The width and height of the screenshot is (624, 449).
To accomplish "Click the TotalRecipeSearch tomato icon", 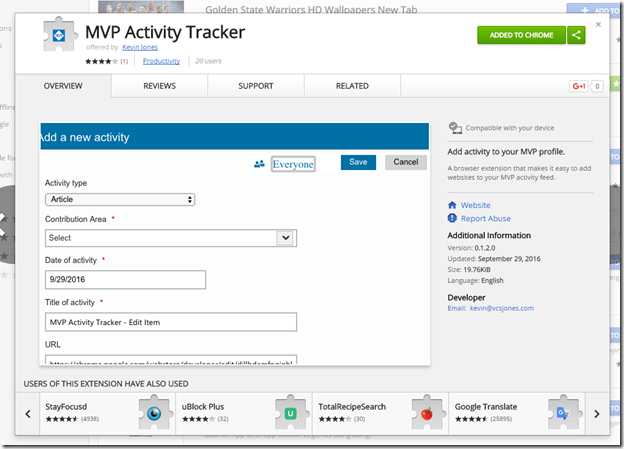I will pyautogui.click(x=427, y=414).
